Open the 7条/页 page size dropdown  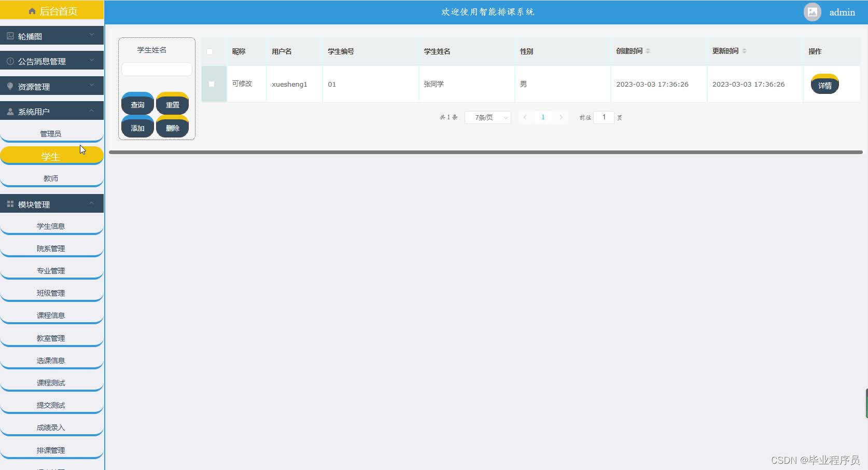488,118
